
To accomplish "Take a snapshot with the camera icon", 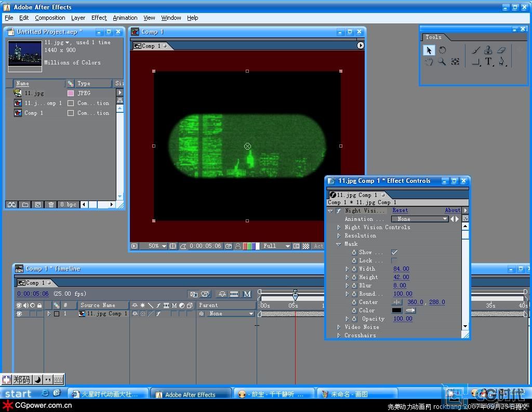I will coord(229,246).
